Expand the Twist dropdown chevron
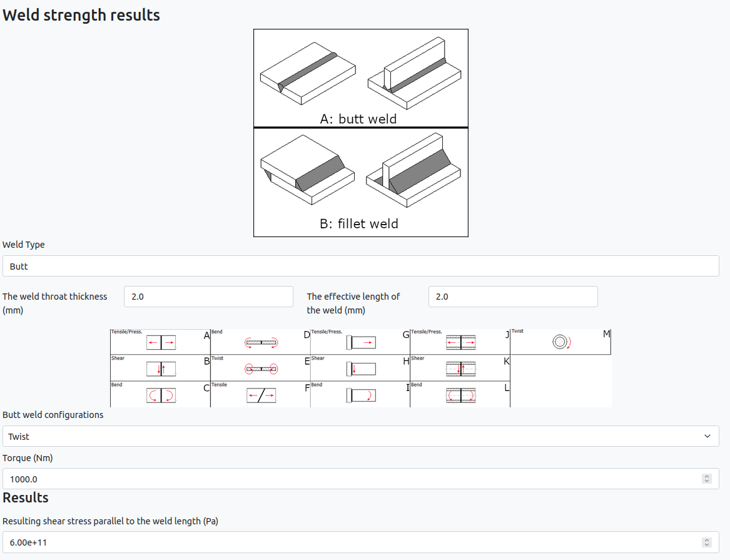Image resolution: width=730 pixels, height=560 pixels. pos(707,436)
